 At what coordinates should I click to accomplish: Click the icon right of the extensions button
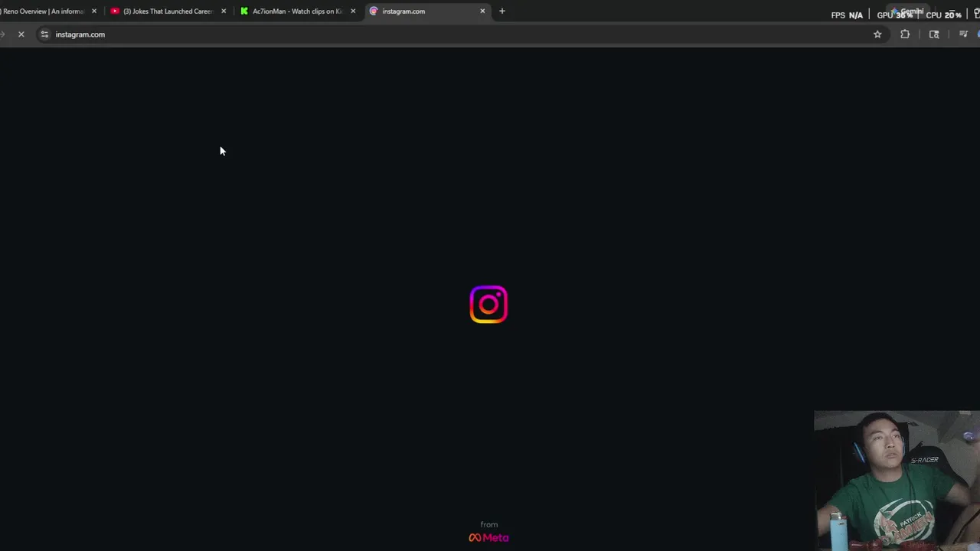[x=934, y=34]
